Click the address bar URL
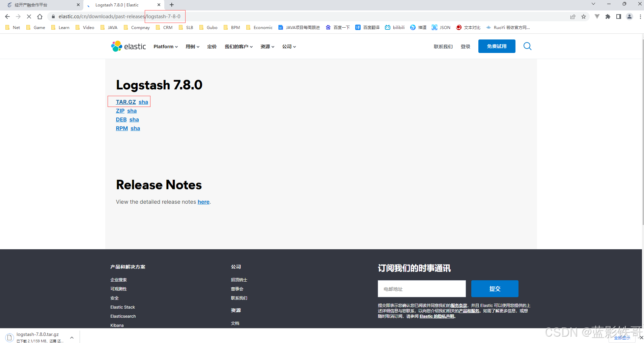The image size is (644, 343). click(119, 17)
